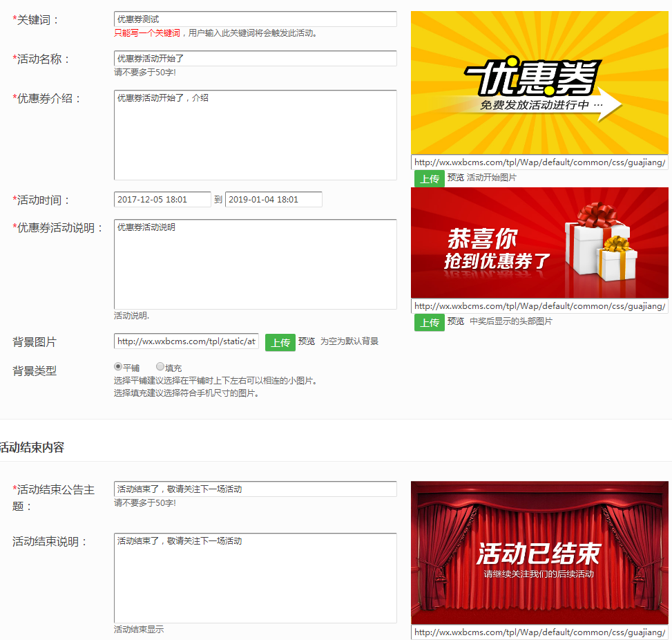Click the 活动开始图片 label text
This screenshot has height=640, width=672.
[491, 178]
